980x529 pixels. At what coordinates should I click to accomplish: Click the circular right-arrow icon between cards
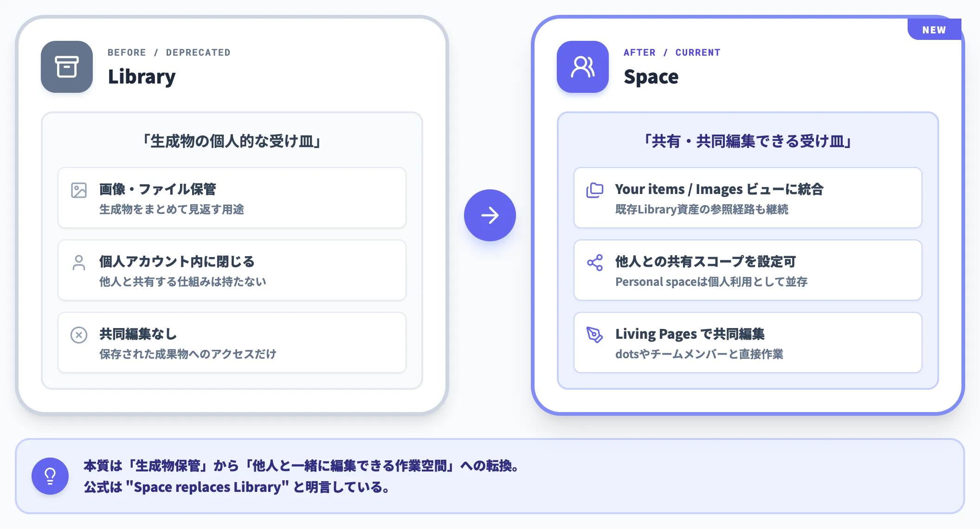pyautogui.click(x=490, y=215)
